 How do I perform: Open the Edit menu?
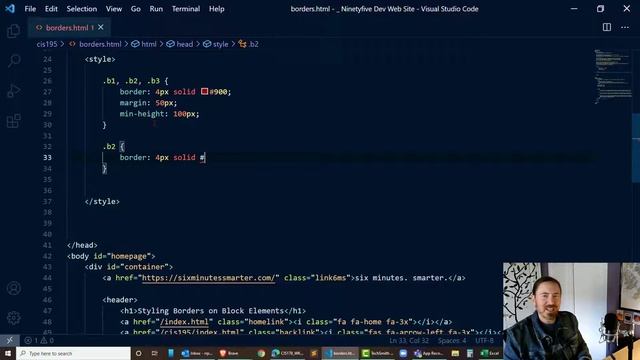pos(51,9)
